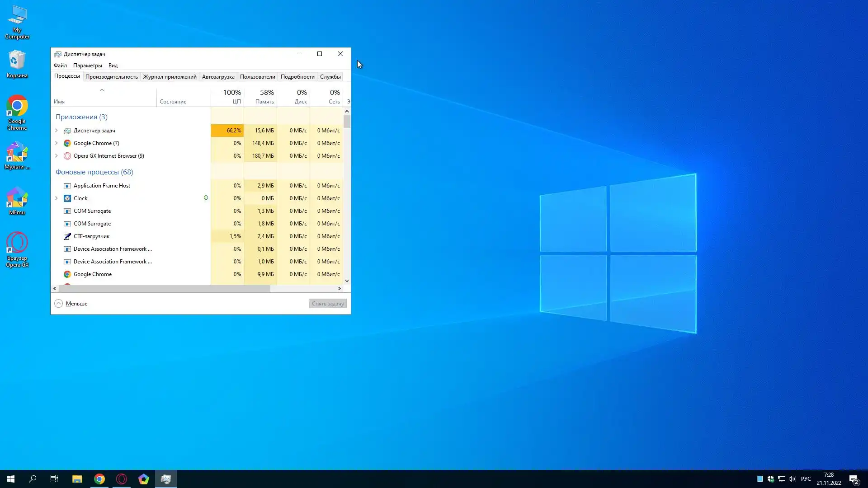Expand the Opera GX Internet Browser group
868x488 pixels.
pyautogui.click(x=57, y=156)
